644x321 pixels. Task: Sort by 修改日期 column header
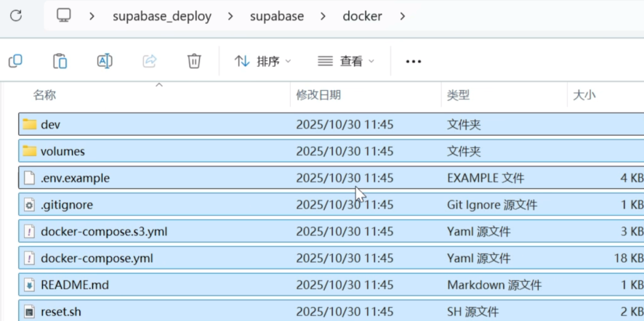[318, 95]
